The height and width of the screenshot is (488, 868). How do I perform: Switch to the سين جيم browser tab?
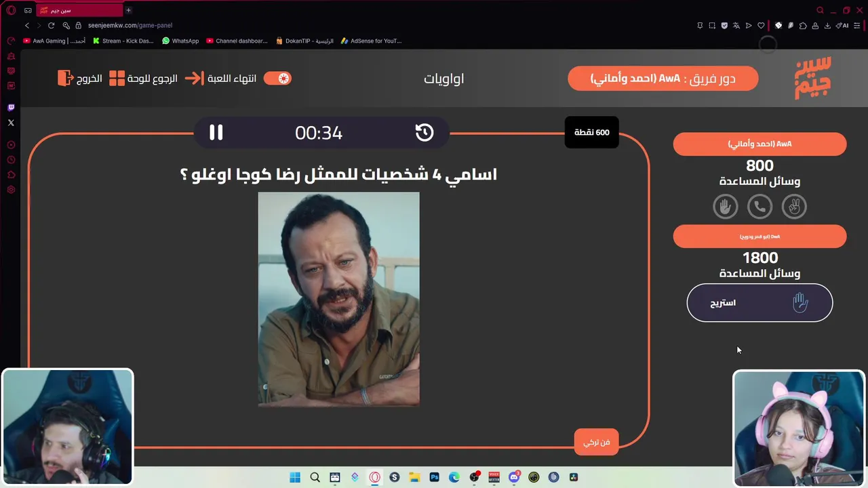tap(78, 10)
